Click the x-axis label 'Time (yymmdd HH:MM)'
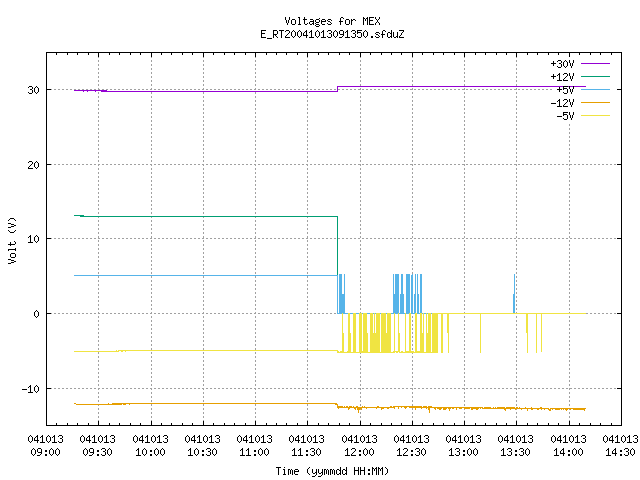The width and height of the screenshot is (640, 480). click(332, 471)
